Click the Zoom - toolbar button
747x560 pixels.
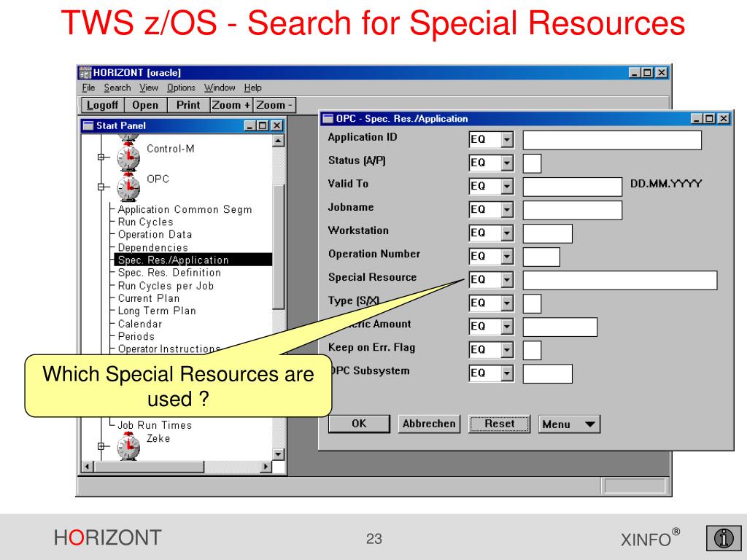[274, 105]
